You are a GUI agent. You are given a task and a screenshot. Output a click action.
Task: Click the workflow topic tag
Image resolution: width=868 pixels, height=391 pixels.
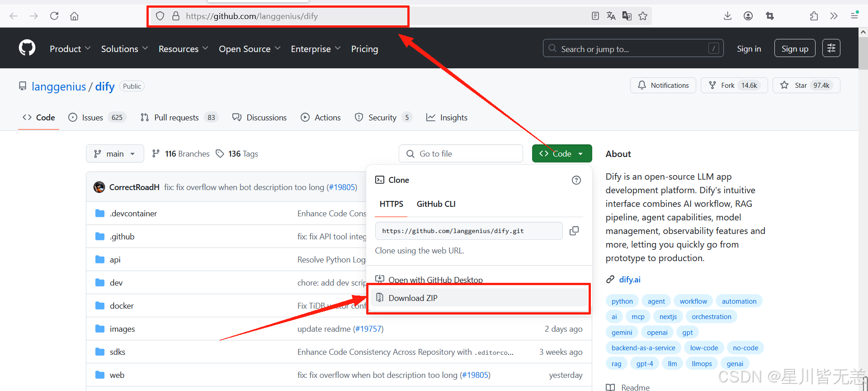(693, 301)
